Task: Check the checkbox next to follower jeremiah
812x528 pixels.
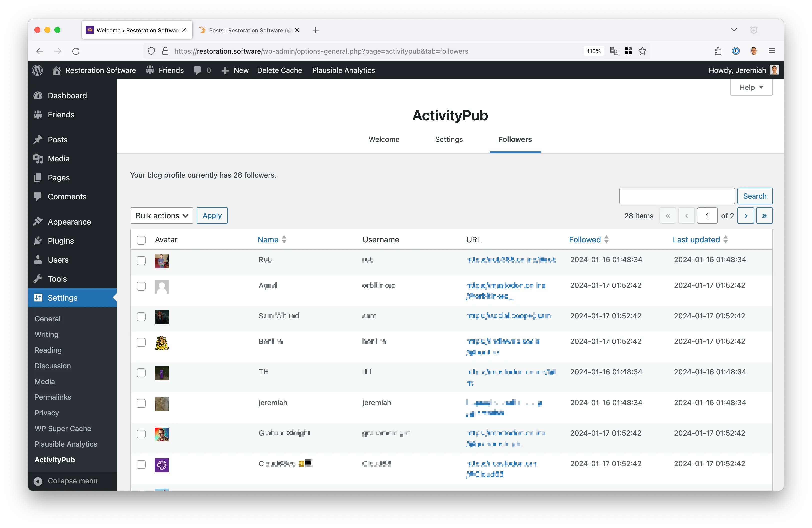Action: coord(141,403)
